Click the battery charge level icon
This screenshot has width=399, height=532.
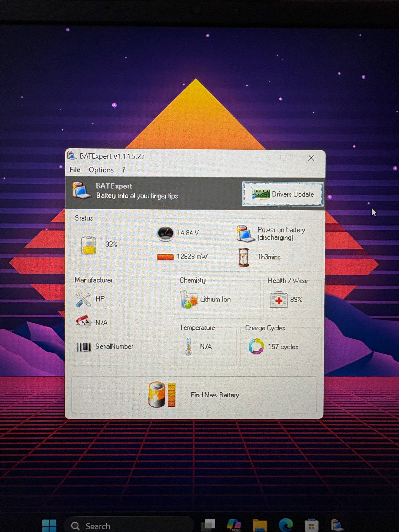pos(89,245)
